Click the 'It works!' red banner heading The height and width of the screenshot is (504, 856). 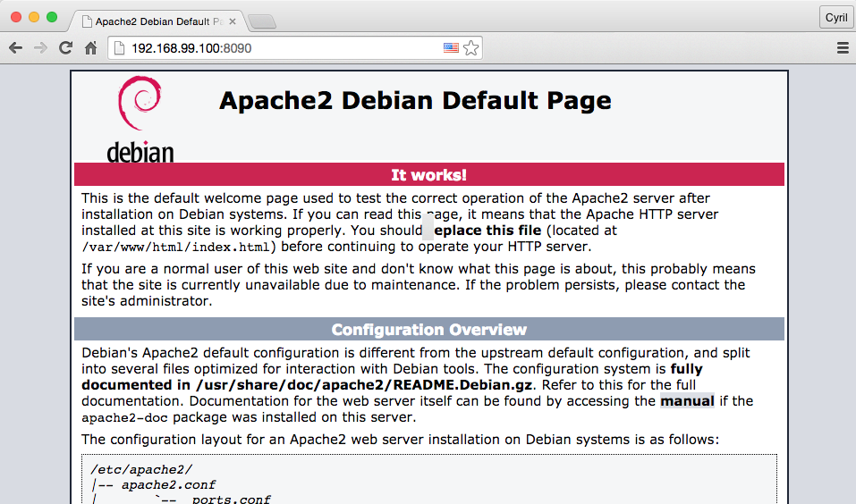pyautogui.click(x=429, y=174)
